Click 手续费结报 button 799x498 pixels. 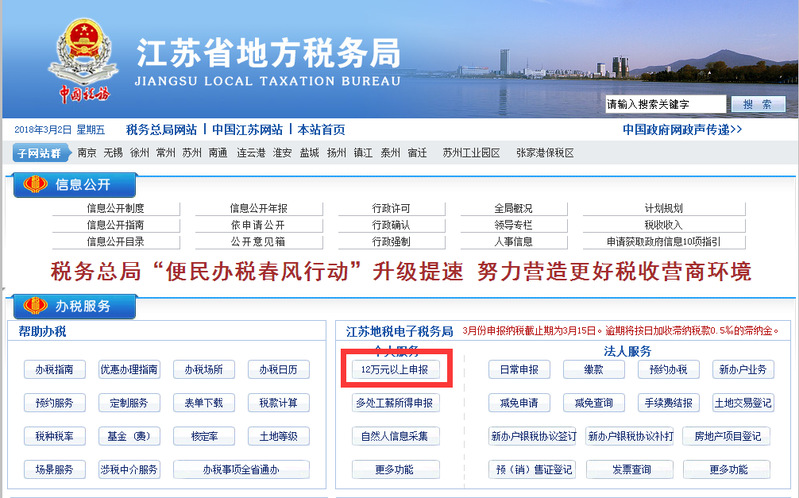click(x=669, y=403)
